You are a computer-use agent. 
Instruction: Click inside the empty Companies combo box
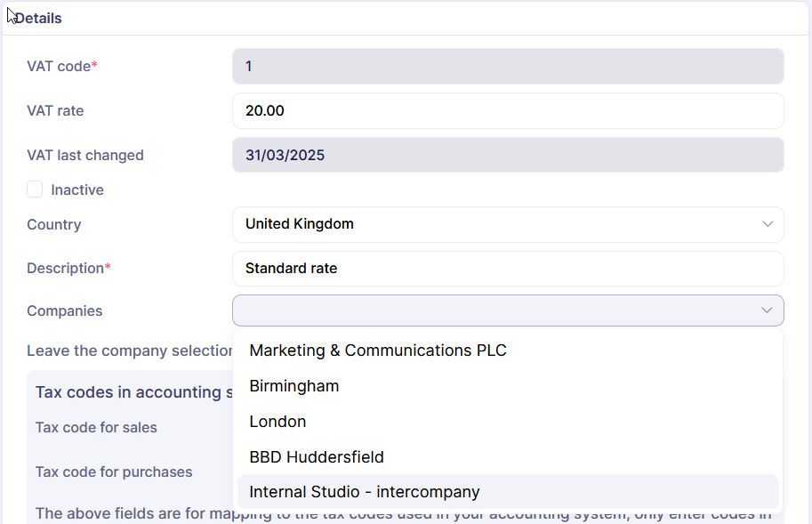tap(489, 310)
